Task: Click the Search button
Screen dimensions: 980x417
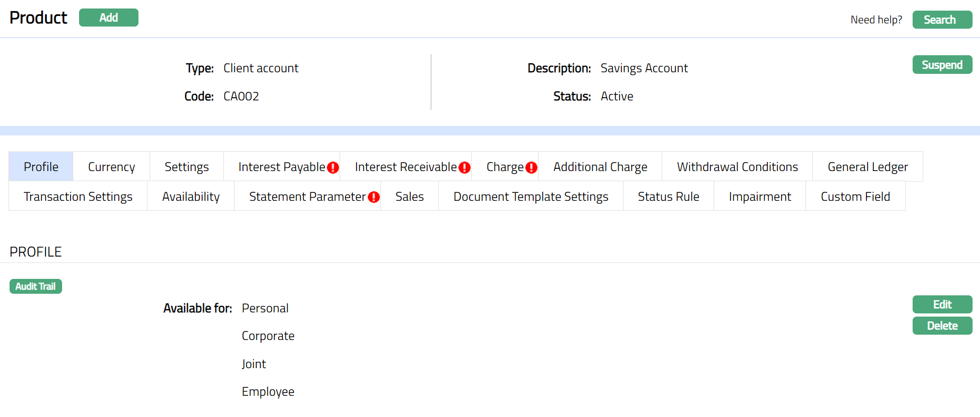Action: pyautogui.click(x=942, y=20)
